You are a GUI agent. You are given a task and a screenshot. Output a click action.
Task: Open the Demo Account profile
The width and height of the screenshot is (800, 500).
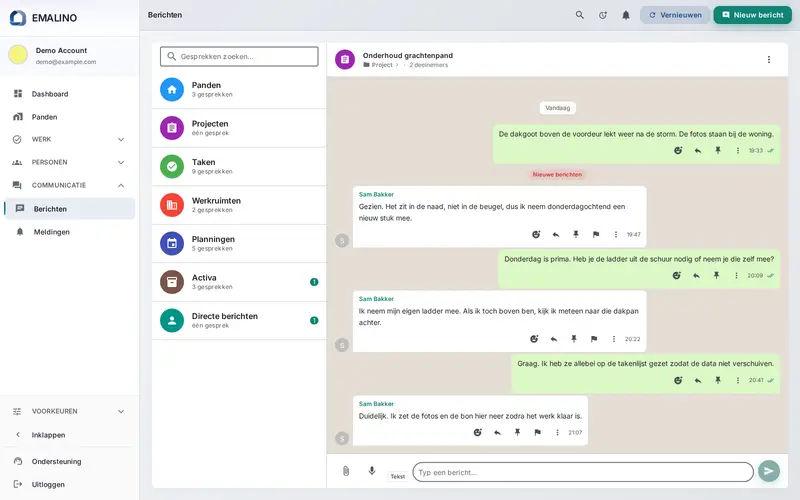69,55
